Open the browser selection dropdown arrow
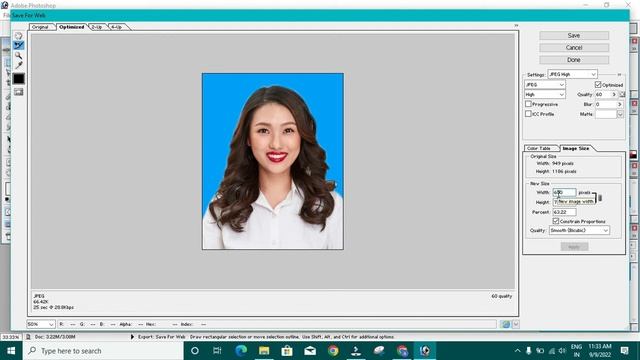 click(516, 324)
